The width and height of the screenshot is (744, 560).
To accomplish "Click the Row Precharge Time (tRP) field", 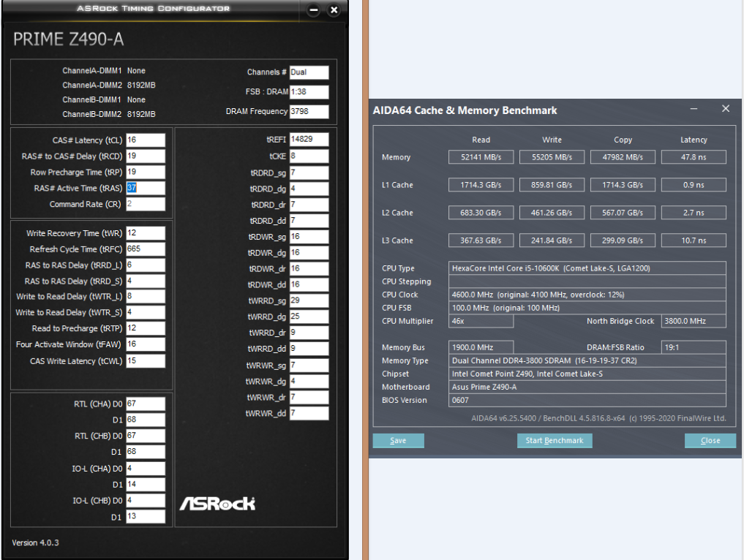I will point(145,172).
